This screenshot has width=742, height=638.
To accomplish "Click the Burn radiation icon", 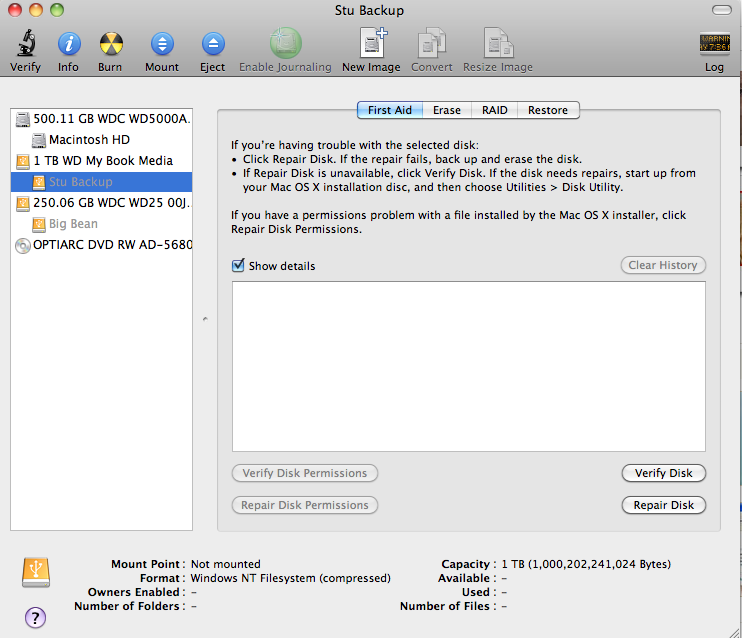I will (111, 44).
